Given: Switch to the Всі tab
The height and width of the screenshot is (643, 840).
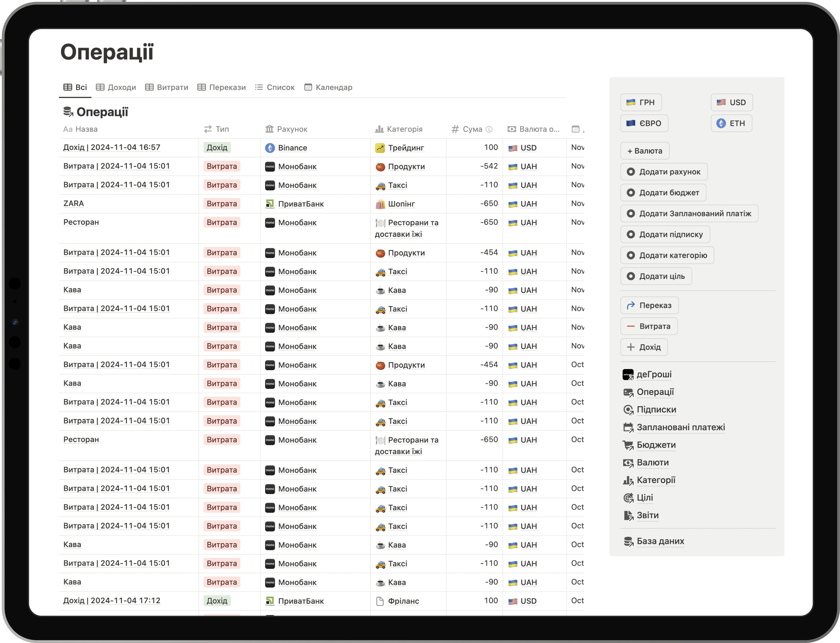Looking at the screenshot, I should coord(75,87).
